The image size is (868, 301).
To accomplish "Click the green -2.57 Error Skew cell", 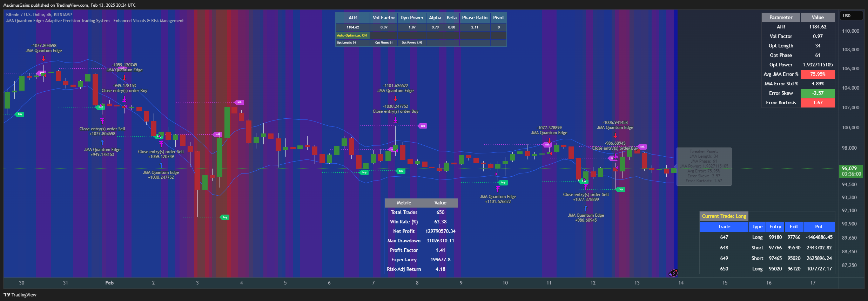I will pyautogui.click(x=817, y=93).
